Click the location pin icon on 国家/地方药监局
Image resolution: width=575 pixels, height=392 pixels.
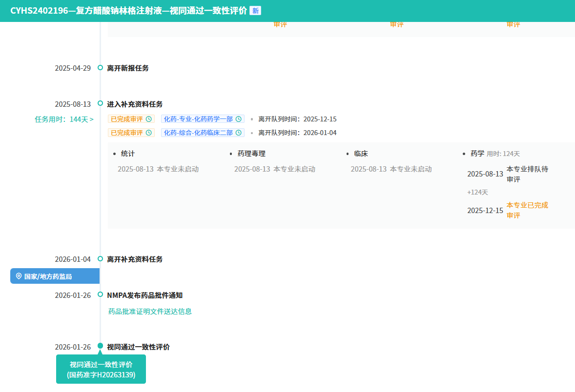(19, 276)
